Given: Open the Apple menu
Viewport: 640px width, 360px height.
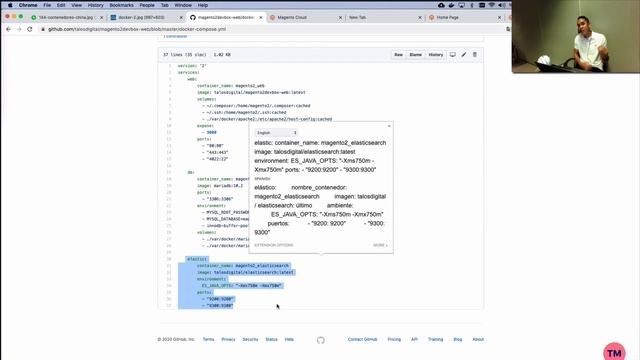Looking at the screenshot, I should click(10, 5).
